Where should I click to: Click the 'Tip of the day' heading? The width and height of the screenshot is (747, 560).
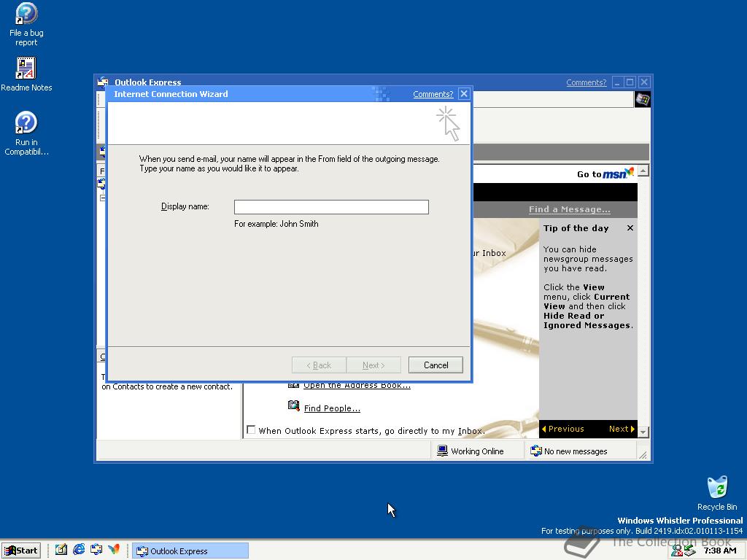pyautogui.click(x=576, y=228)
